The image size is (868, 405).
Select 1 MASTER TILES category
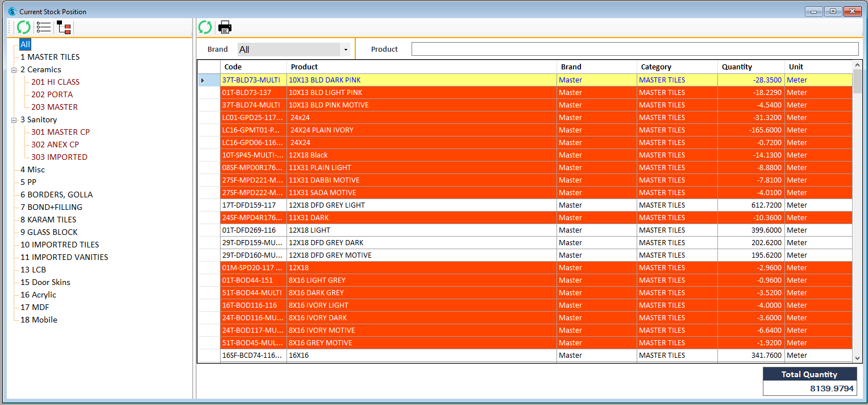50,57
